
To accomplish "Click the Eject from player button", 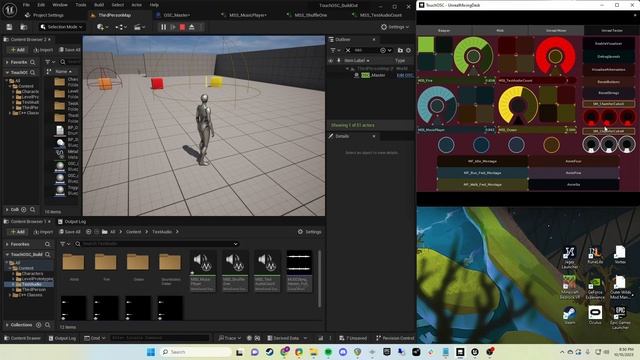I will coord(192,27).
